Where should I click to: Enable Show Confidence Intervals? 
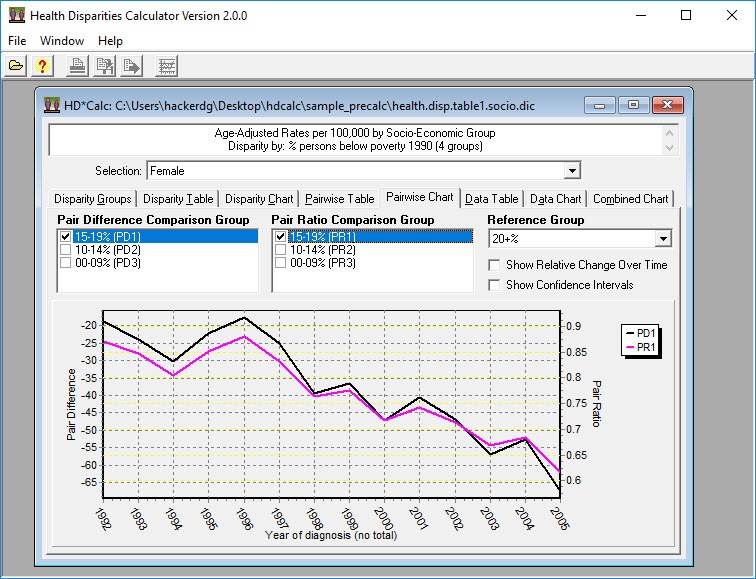[494, 285]
